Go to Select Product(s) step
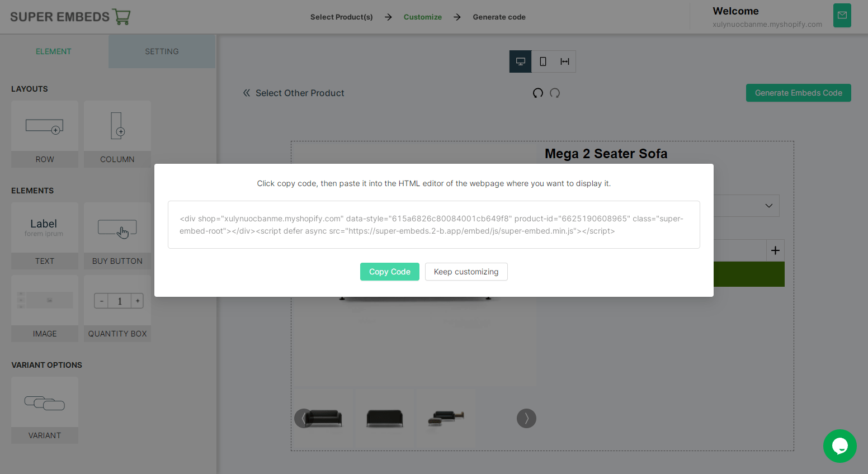Image resolution: width=868 pixels, height=474 pixels. [342, 17]
